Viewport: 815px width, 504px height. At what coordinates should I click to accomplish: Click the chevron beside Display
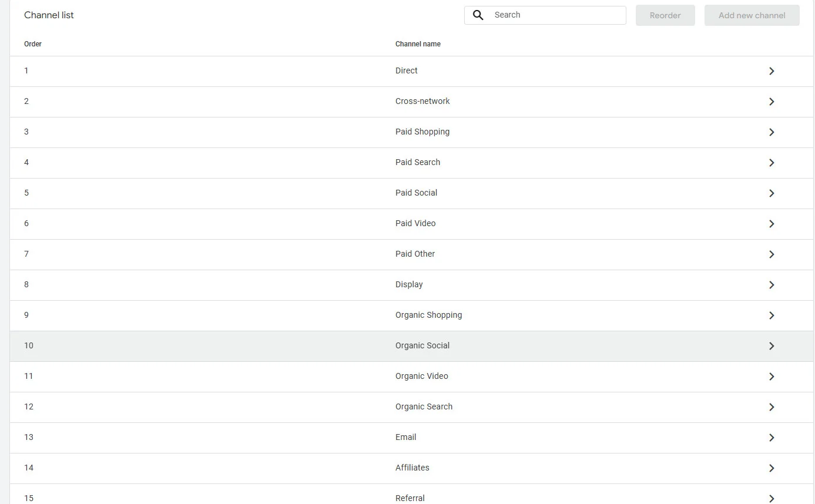click(x=772, y=284)
